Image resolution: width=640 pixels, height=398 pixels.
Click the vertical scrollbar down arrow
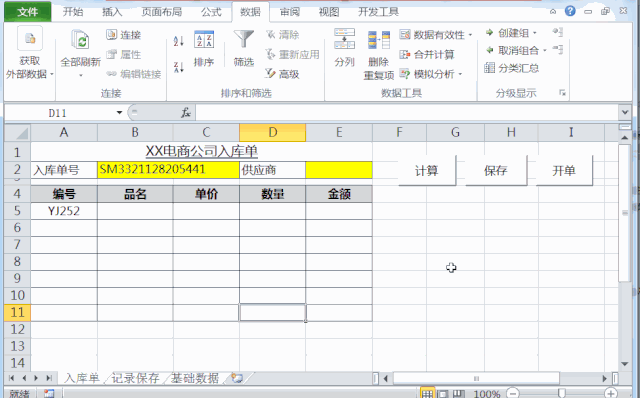point(624,364)
